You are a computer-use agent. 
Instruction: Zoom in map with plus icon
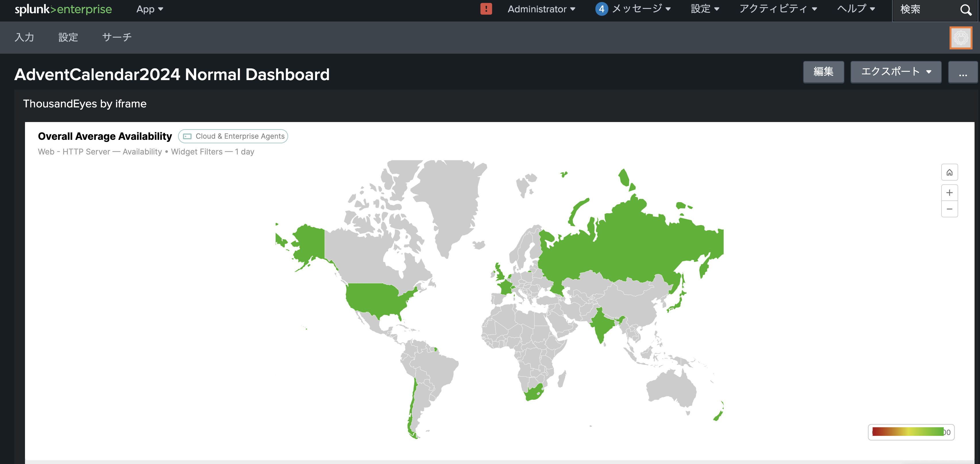click(x=949, y=193)
